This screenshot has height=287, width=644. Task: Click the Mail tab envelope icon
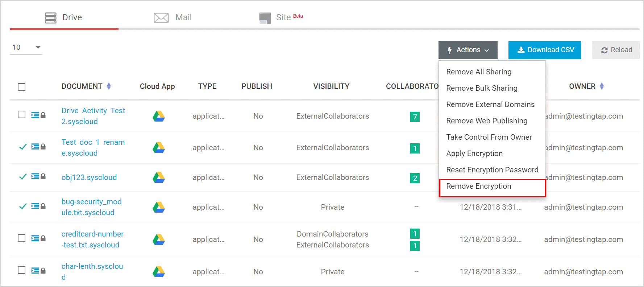161,18
